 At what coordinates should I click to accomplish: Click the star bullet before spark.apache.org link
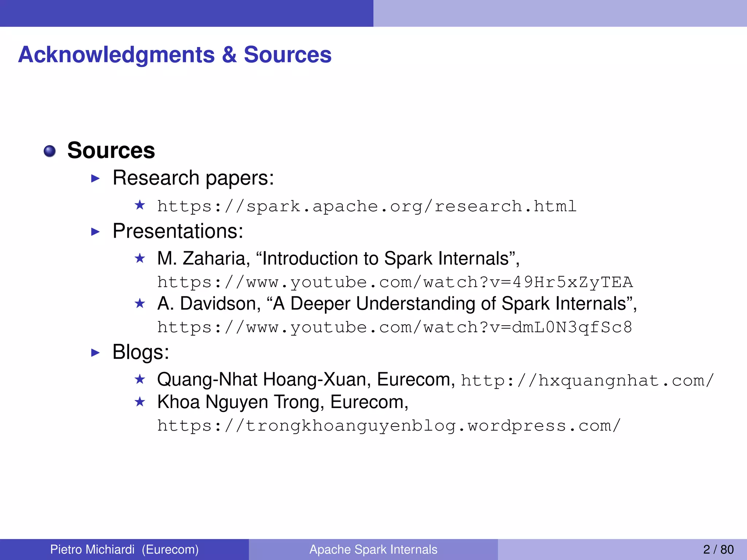[140, 205]
